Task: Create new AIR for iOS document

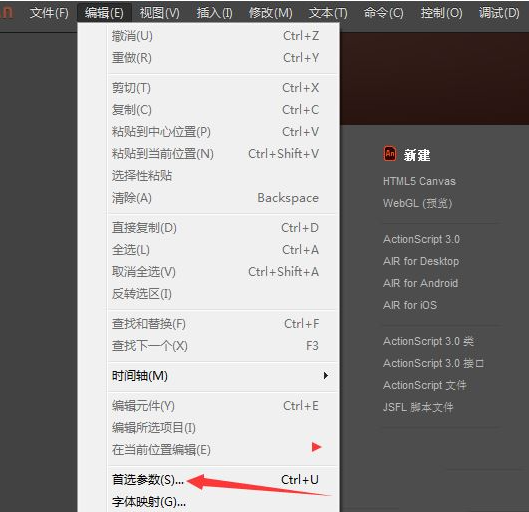Action: (x=410, y=305)
